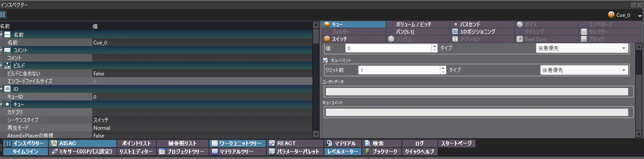Collapse the ID section

[x=1, y=89]
